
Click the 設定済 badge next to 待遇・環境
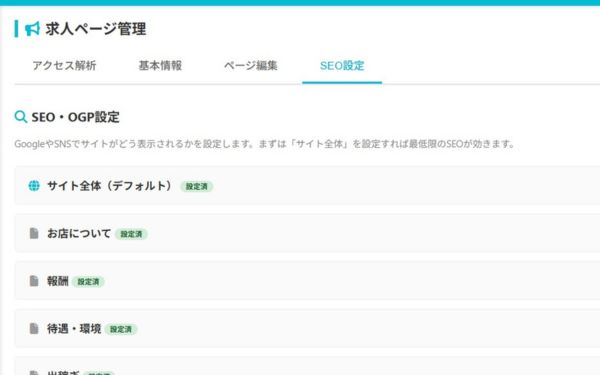coord(121,329)
